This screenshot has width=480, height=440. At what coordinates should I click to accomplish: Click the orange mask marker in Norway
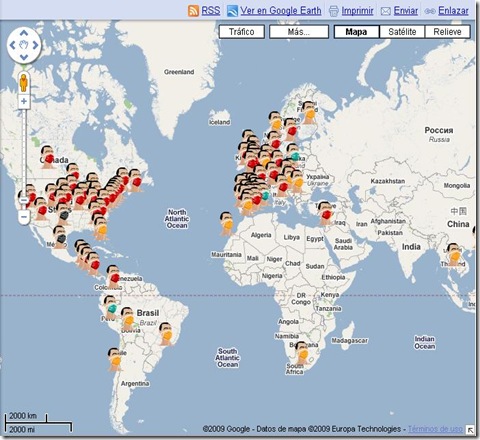[x=276, y=123]
